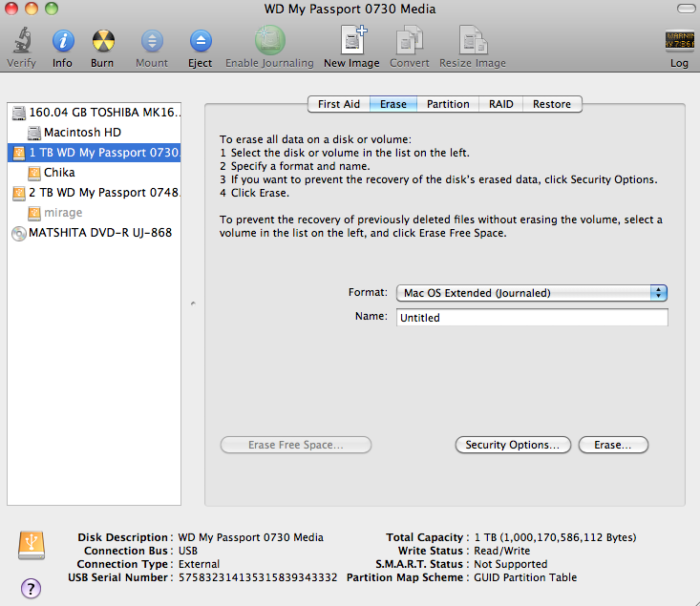
Task: Click the yellow minimize window button
Action: [32, 9]
